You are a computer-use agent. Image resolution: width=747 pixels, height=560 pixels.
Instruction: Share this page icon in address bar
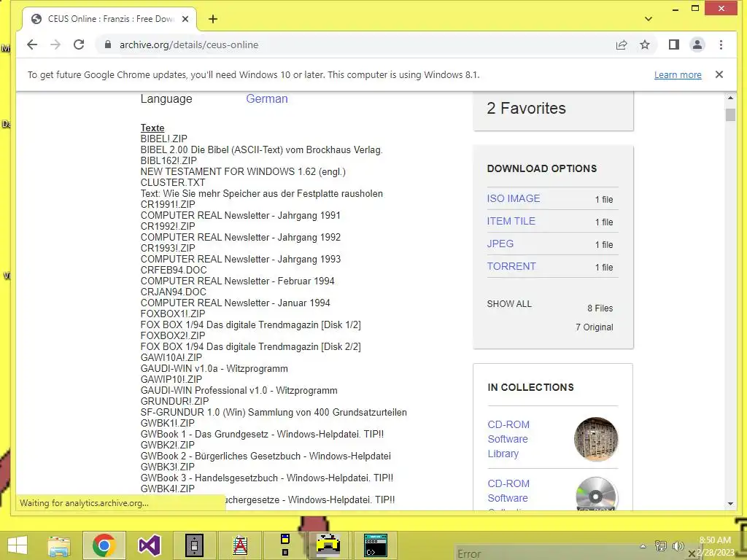[622, 44]
